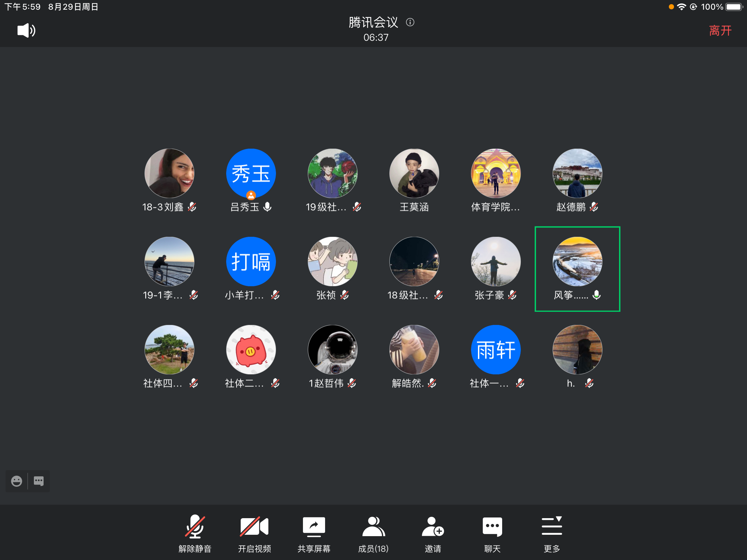The height and width of the screenshot is (560, 747).
Task: Open meeting info next to 腾讯会议 title
Action: (x=410, y=22)
